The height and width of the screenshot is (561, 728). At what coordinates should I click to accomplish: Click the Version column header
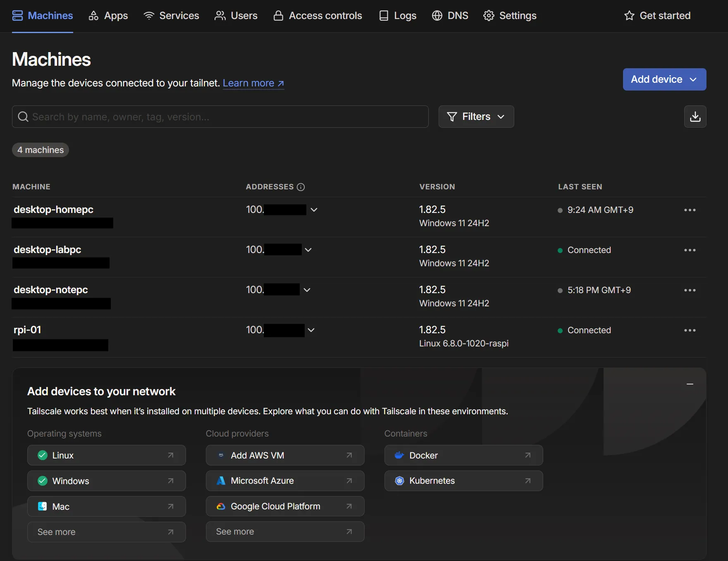pos(437,187)
